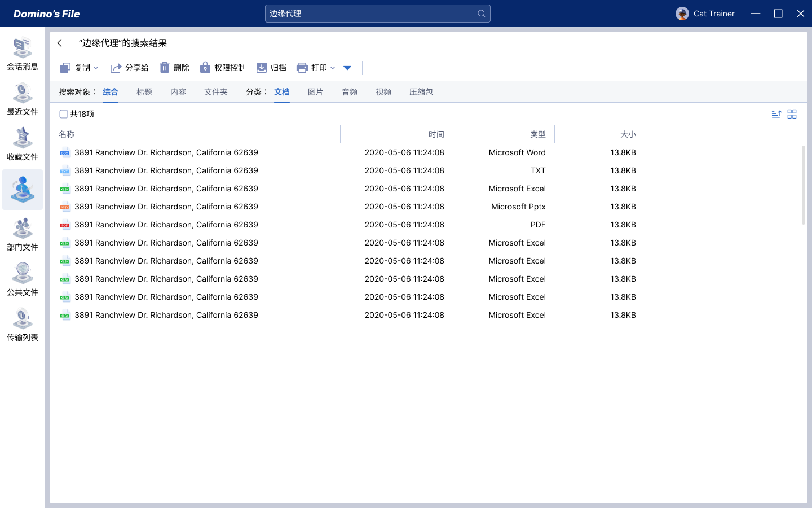
Task: Select the 图片 category tab
Action: click(x=315, y=92)
